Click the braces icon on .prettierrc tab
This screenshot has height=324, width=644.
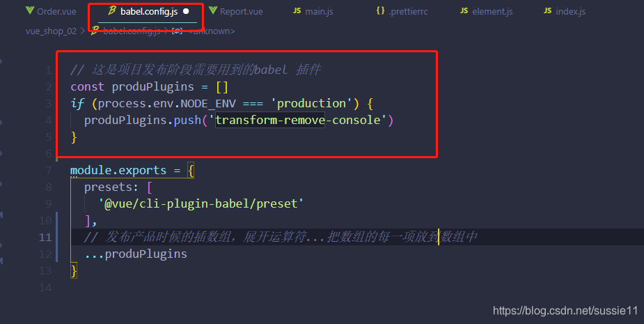(381, 10)
